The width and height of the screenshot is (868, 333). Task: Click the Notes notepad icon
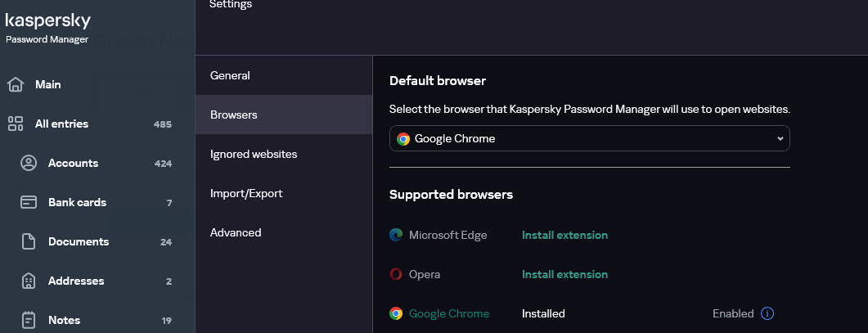pos(29,320)
